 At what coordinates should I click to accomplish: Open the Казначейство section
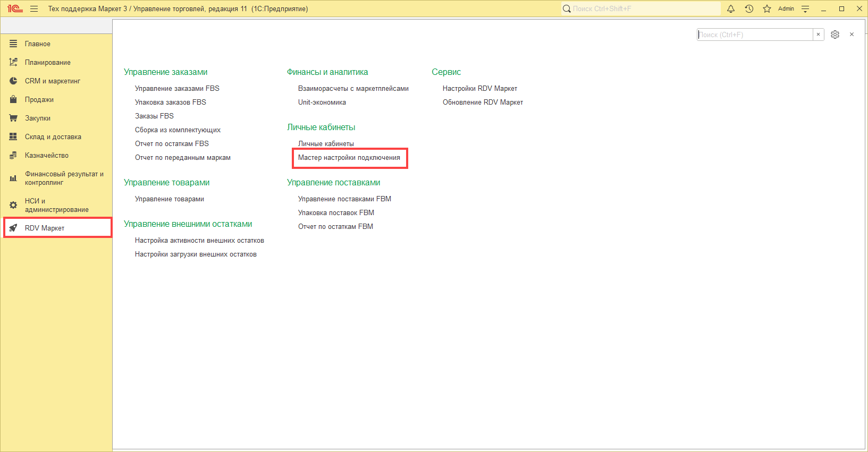(x=56, y=155)
